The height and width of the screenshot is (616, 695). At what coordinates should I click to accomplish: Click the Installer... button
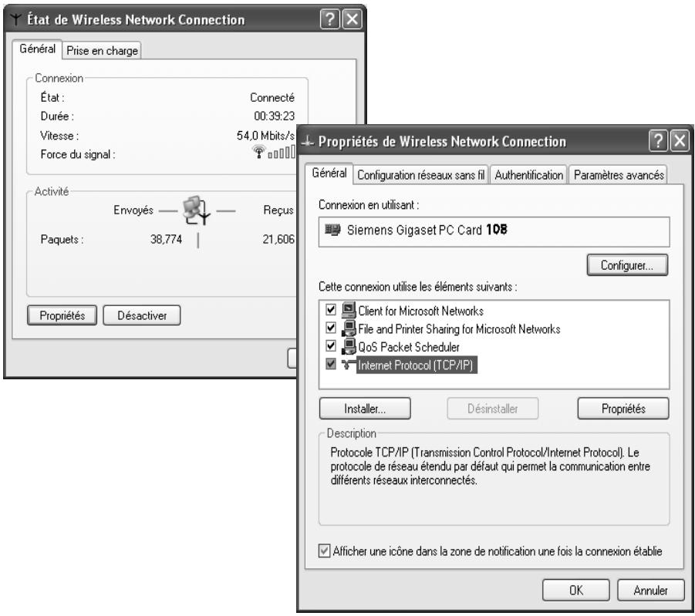click(365, 409)
